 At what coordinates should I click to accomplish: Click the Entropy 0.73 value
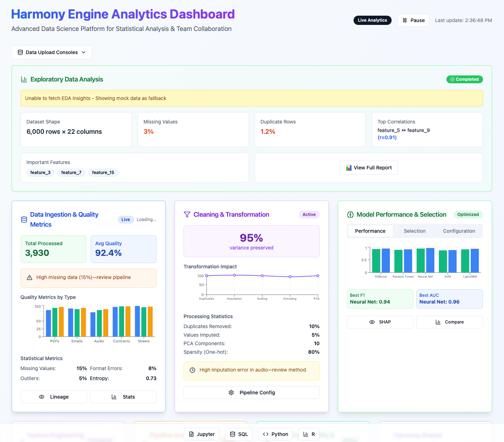(151, 378)
